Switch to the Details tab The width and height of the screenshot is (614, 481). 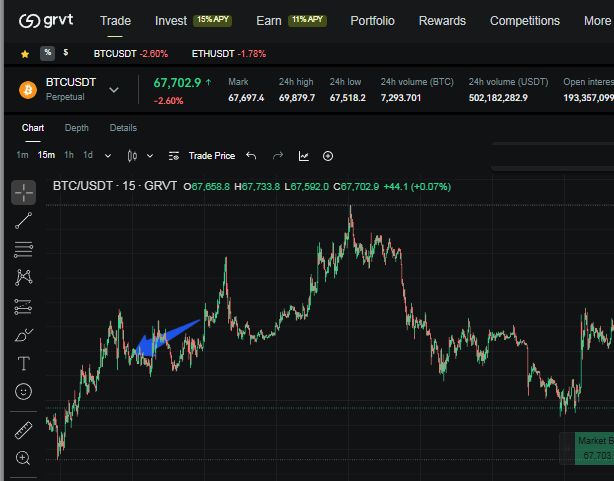coord(123,128)
